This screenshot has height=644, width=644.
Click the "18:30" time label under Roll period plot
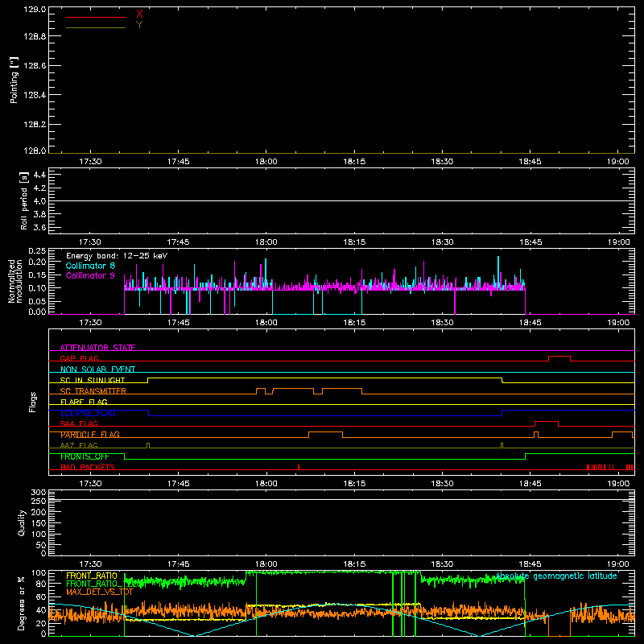442,242
